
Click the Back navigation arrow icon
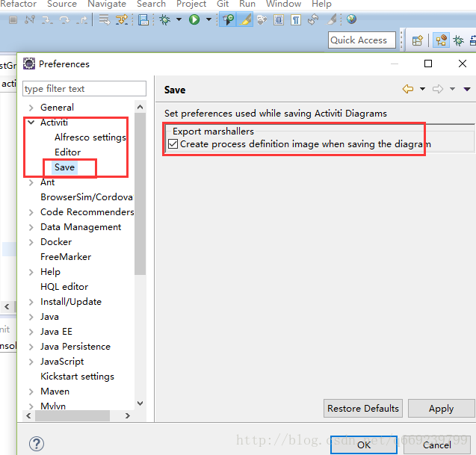click(x=408, y=89)
